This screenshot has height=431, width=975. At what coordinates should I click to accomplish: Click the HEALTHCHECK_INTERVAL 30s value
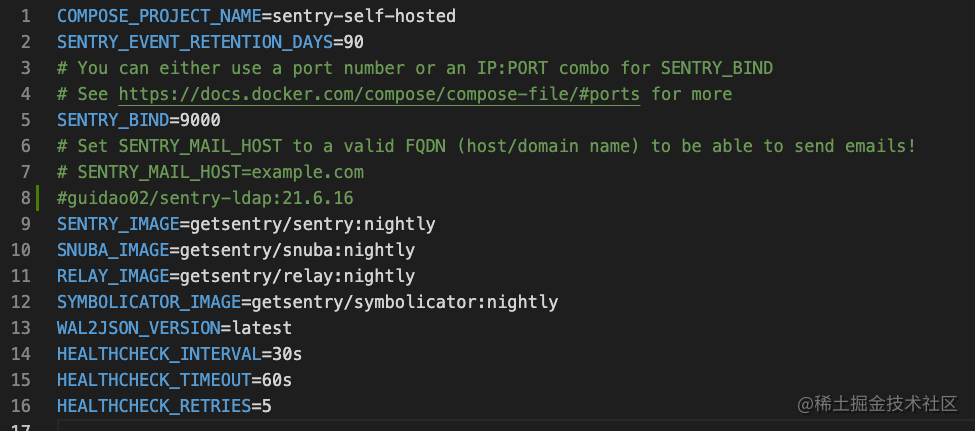click(x=287, y=355)
